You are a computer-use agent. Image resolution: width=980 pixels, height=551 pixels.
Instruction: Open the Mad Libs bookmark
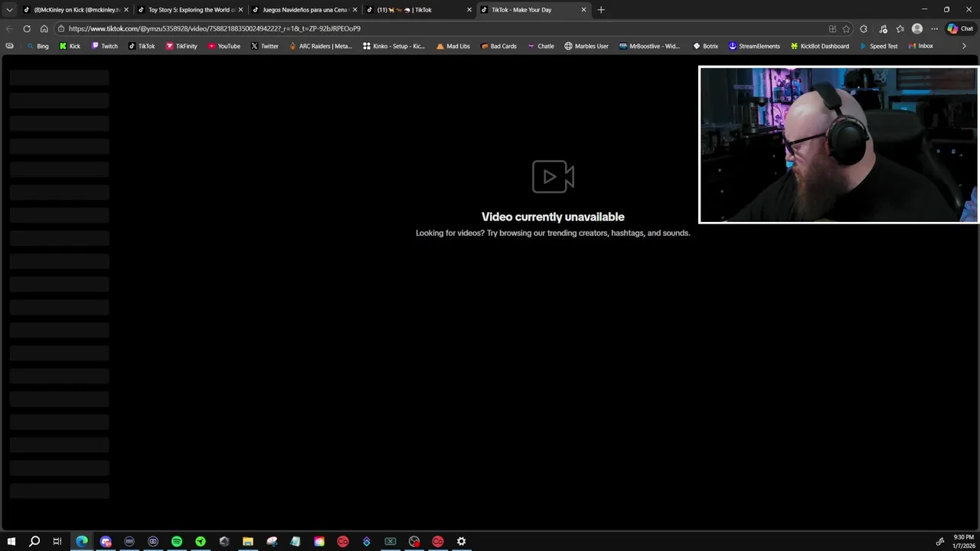pyautogui.click(x=453, y=46)
